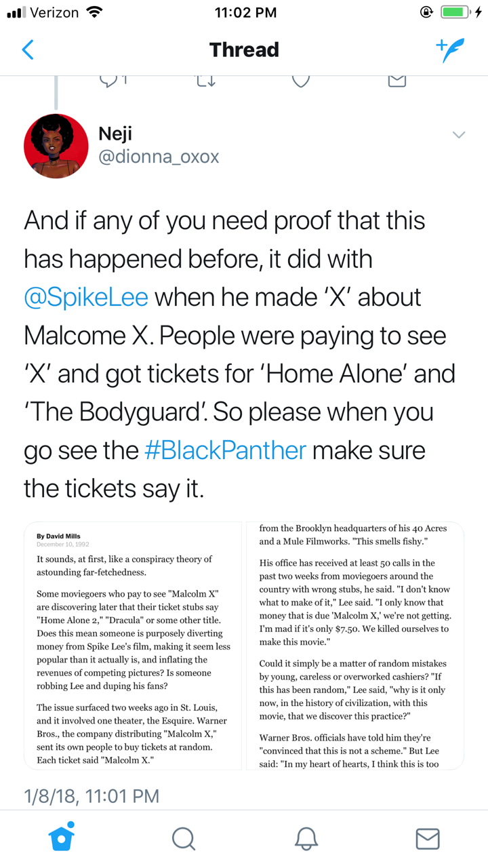The image size is (488, 868).
Task: Open the Messages envelope in bottom bar
Action: (x=428, y=838)
